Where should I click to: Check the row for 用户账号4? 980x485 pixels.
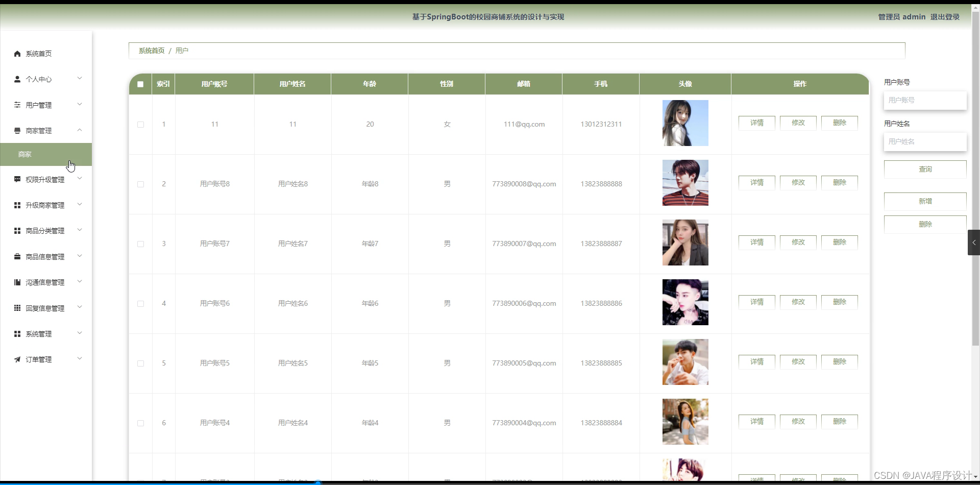pos(140,423)
